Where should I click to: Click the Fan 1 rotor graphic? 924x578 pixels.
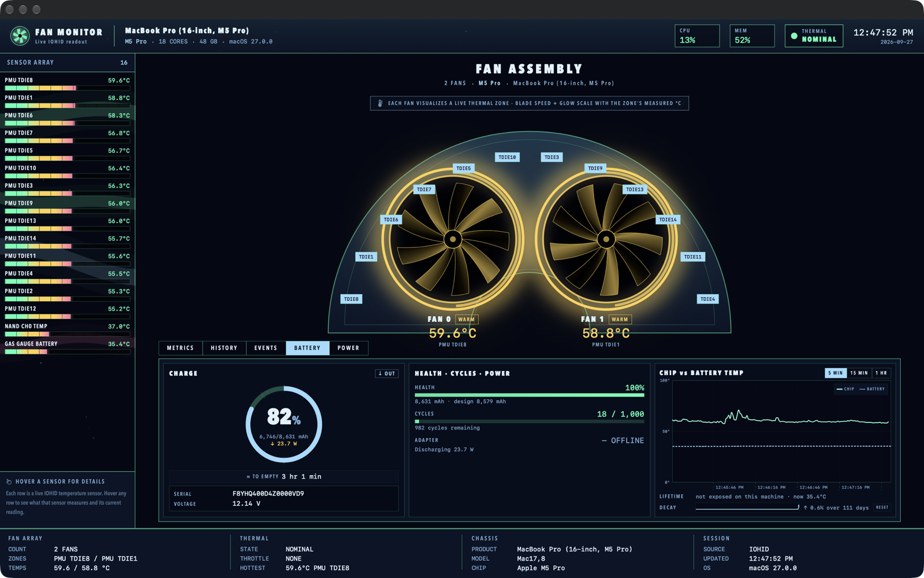(606, 239)
